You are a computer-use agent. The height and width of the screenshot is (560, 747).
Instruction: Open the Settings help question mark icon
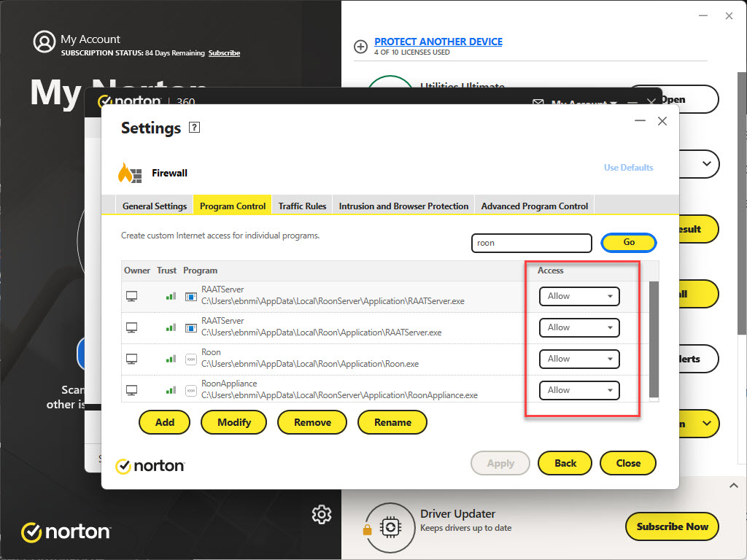pos(194,127)
